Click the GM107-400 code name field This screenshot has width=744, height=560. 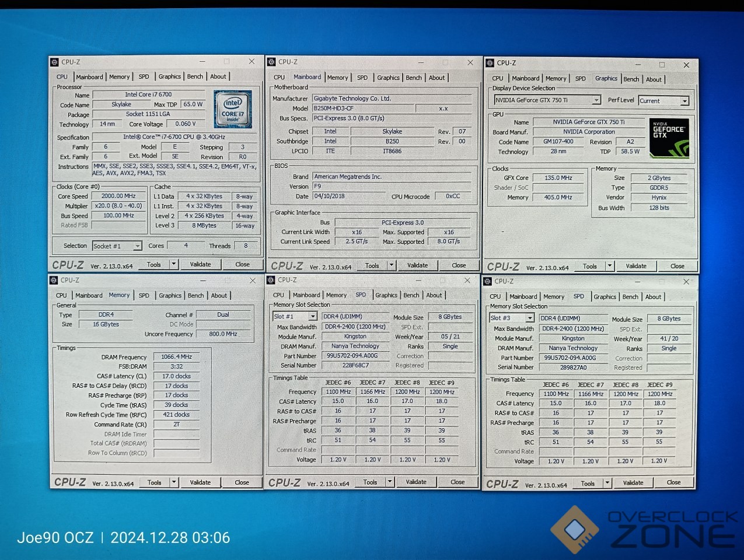point(558,142)
